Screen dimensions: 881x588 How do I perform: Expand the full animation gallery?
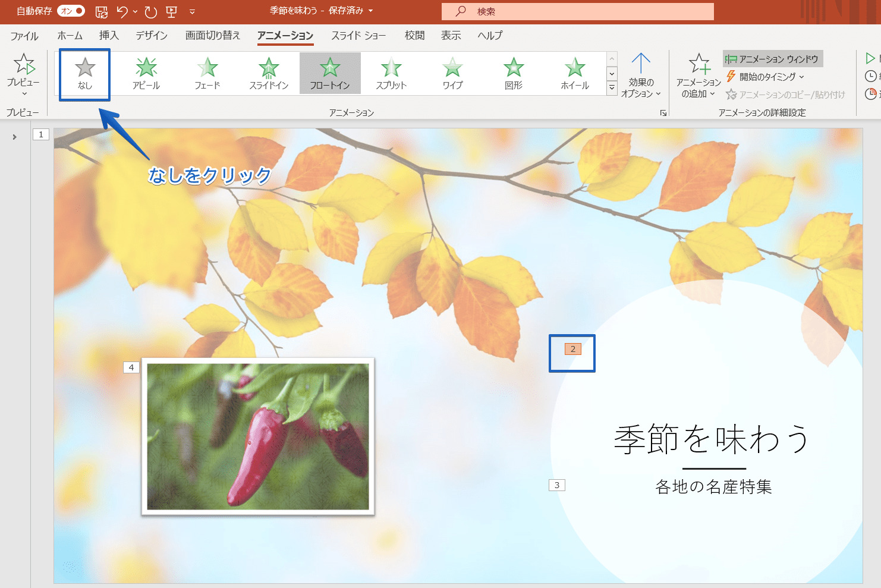pyautogui.click(x=612, y=89)
